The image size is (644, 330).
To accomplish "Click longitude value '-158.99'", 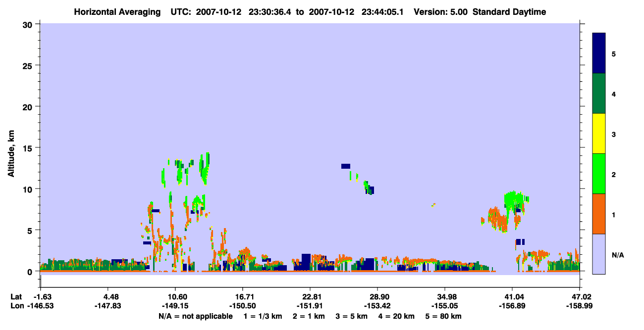I will coord(580,306).
